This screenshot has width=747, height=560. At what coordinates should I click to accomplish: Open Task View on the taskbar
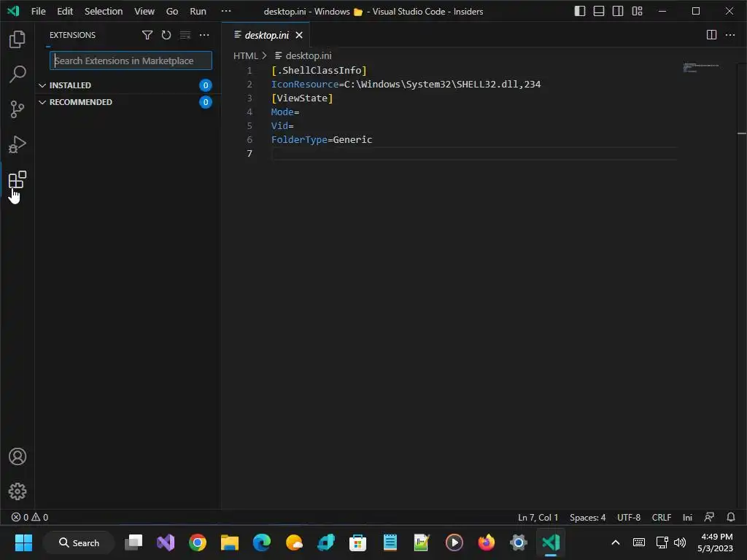pyautogui.click(x=133, y=542)
